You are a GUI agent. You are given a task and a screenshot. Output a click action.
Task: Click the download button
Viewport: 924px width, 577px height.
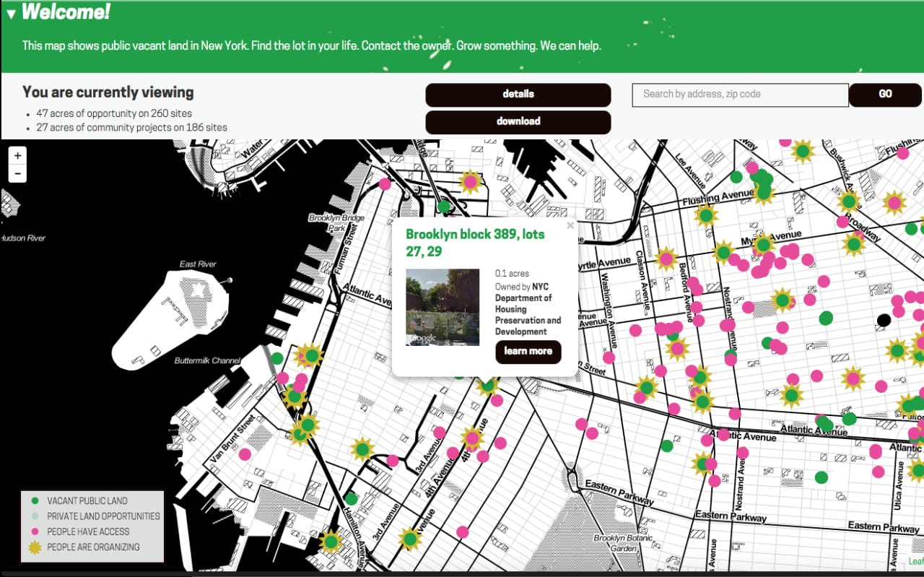[x=518, y=122]
